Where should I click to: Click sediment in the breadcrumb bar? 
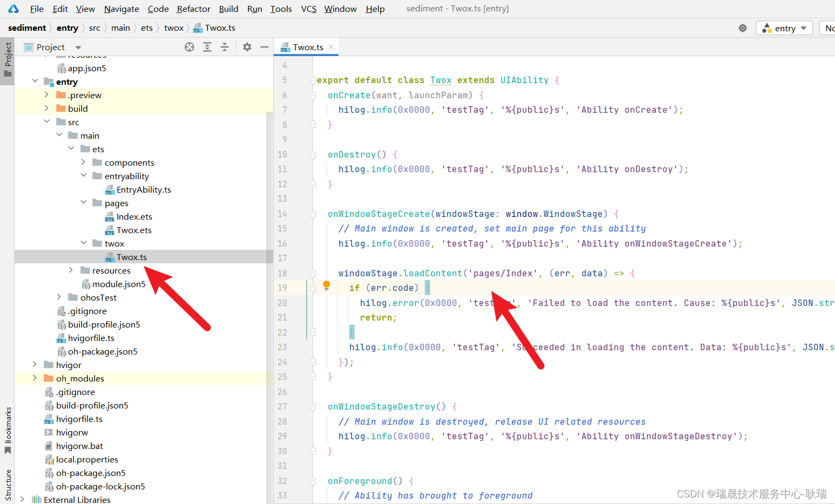click(27, 28)
